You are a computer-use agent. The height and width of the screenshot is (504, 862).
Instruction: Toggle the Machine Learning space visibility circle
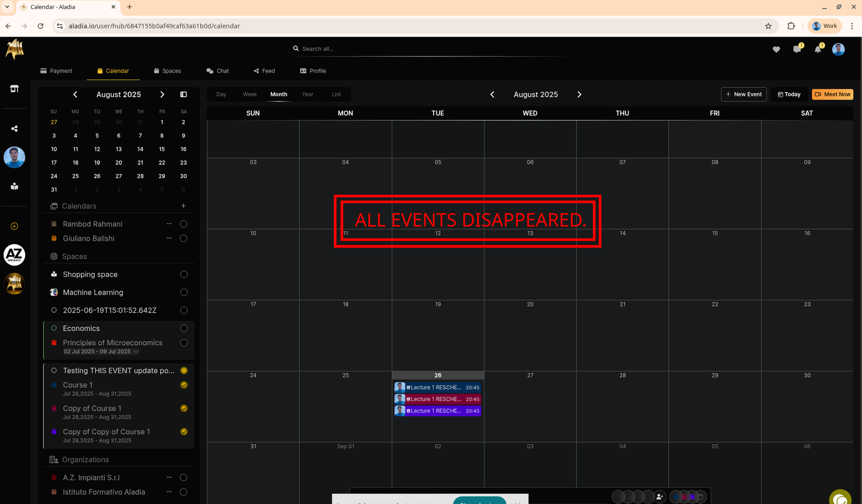tap(184, 292)
